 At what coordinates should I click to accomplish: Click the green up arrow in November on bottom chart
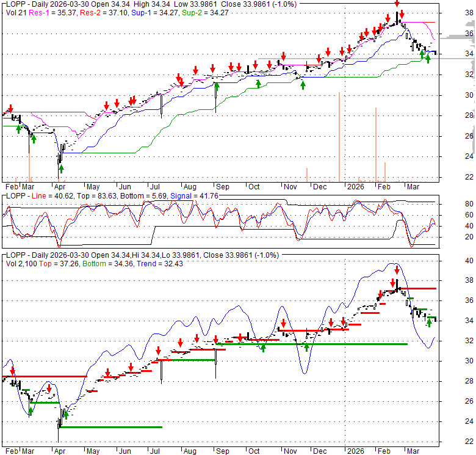[306, 346]
